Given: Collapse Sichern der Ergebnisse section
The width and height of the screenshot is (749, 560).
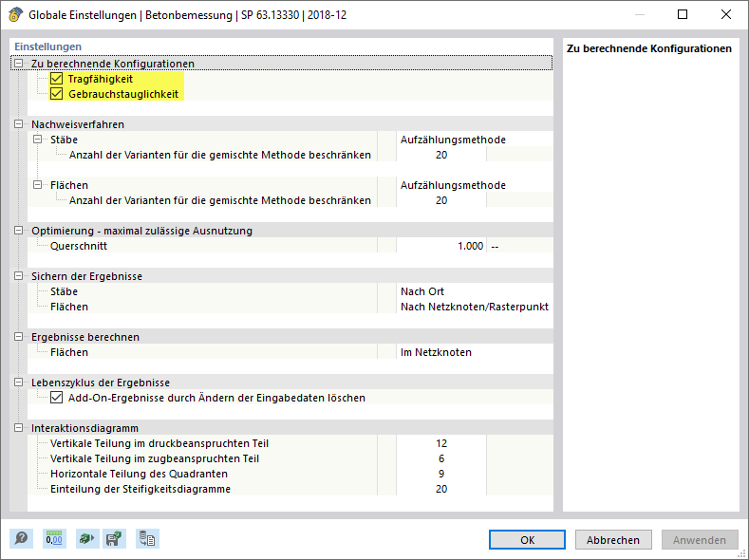Looking at the screenshot, I should tap(18, 275).
